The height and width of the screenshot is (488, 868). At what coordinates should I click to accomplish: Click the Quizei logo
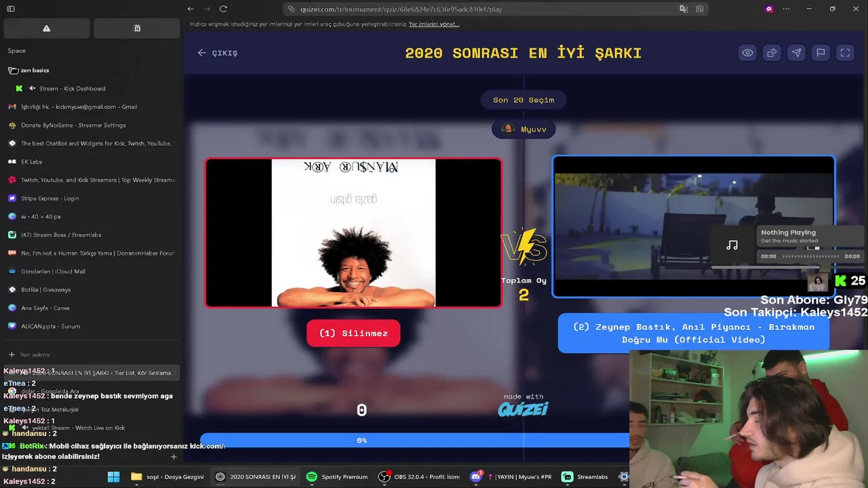coord(523,409)
